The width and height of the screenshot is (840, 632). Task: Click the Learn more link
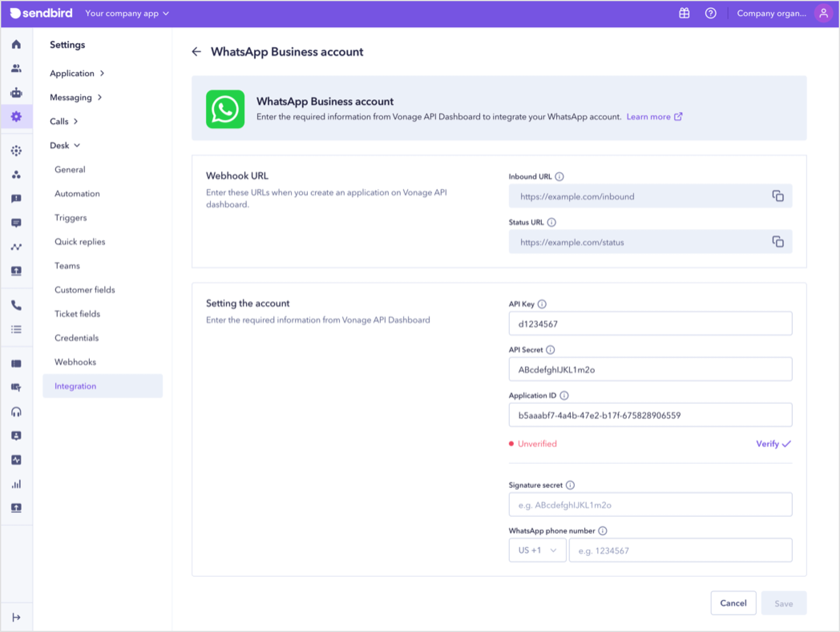pyautogui.click(x=649, y=117)
